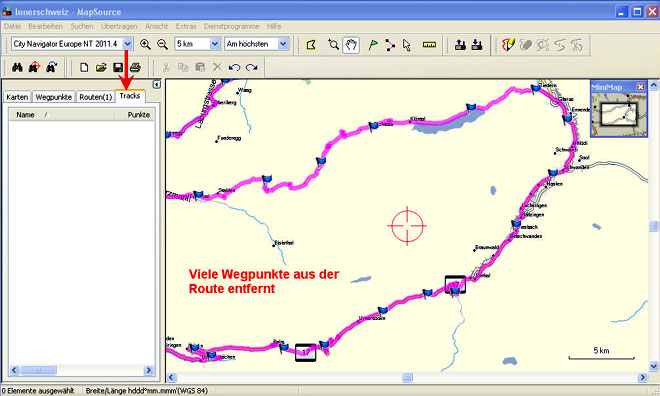The height and width of the screenshot is (396, 660).
Task: Open the 5 km zoom scale dropdown
Action: tap(215, 44)
